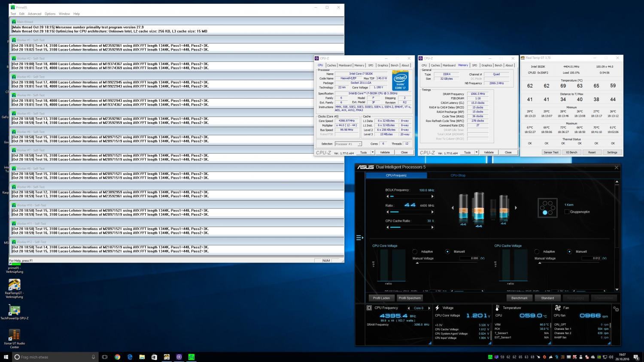Viewport: 644px width, 362px height.
Task: Adjust the CPU Ratio slider
Action: tap(410, 212)
